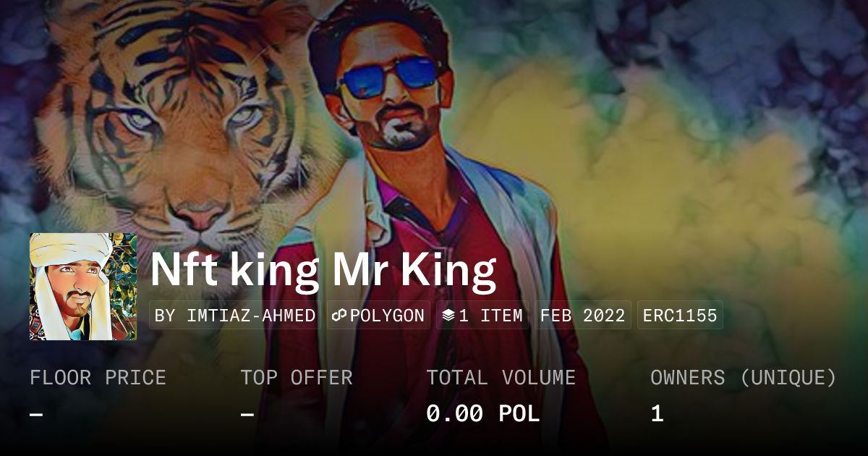Open creator IMTIAZ-AHMED profile badge
The width and height of the screenshot is (868, 456).
(x=236, y=316)
